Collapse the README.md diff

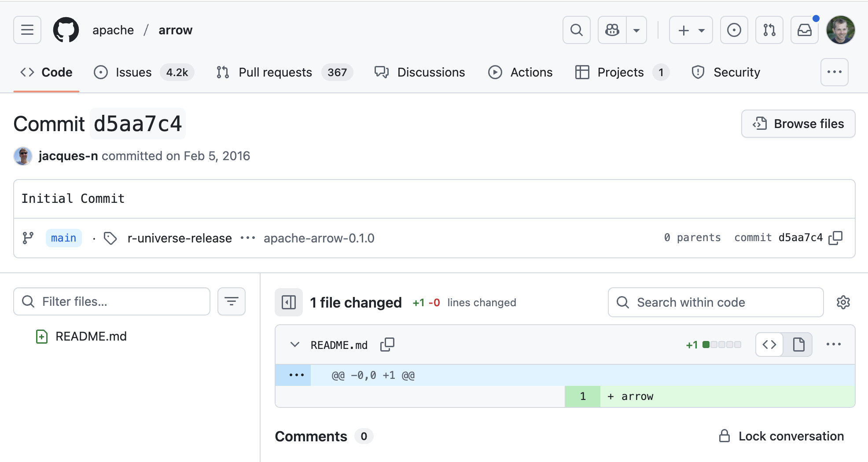coord(295,345)
